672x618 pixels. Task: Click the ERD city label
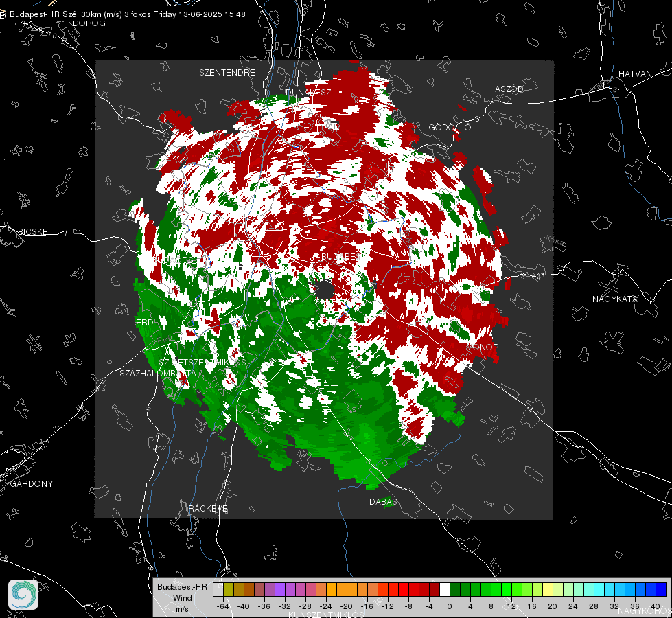tap(144, 323)
